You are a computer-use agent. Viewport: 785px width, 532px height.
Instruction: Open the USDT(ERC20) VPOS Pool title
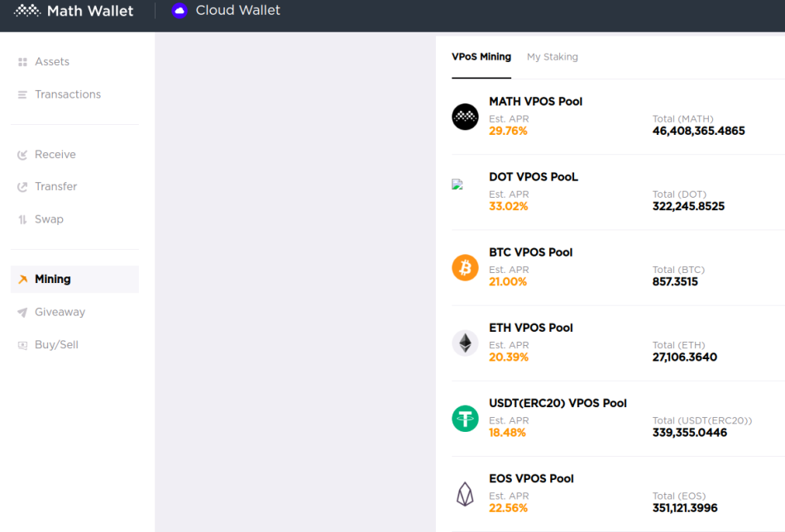[x=558, y=403]
